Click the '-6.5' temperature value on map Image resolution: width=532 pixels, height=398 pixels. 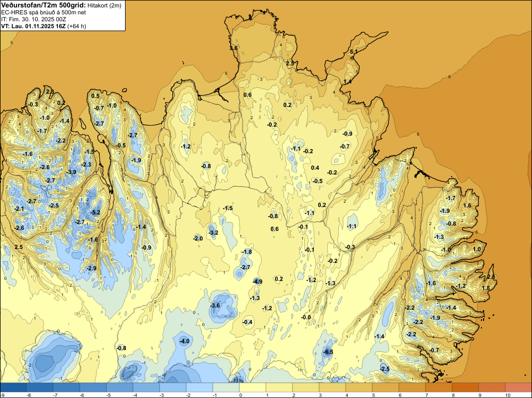pos(328,352)
